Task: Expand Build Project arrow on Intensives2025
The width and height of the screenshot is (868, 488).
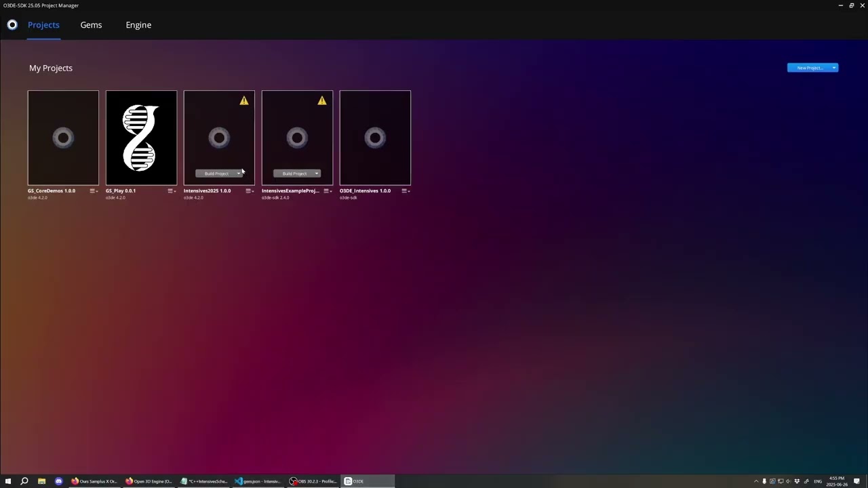Action: (239, 174)
